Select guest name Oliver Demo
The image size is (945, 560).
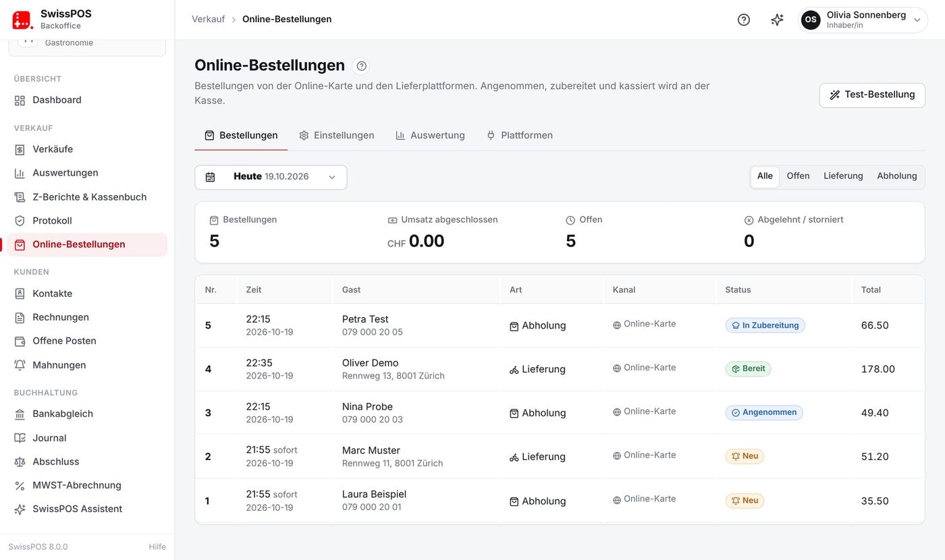point(370,363)
